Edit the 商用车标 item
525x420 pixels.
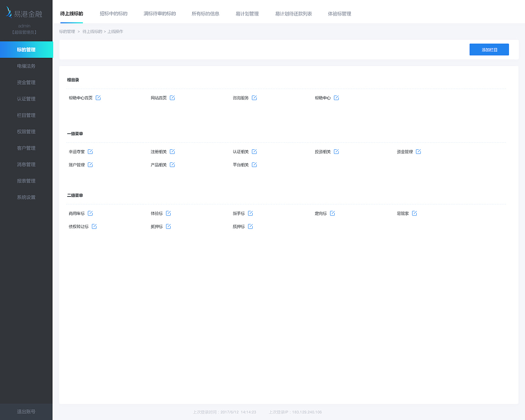tap(90, 213)
